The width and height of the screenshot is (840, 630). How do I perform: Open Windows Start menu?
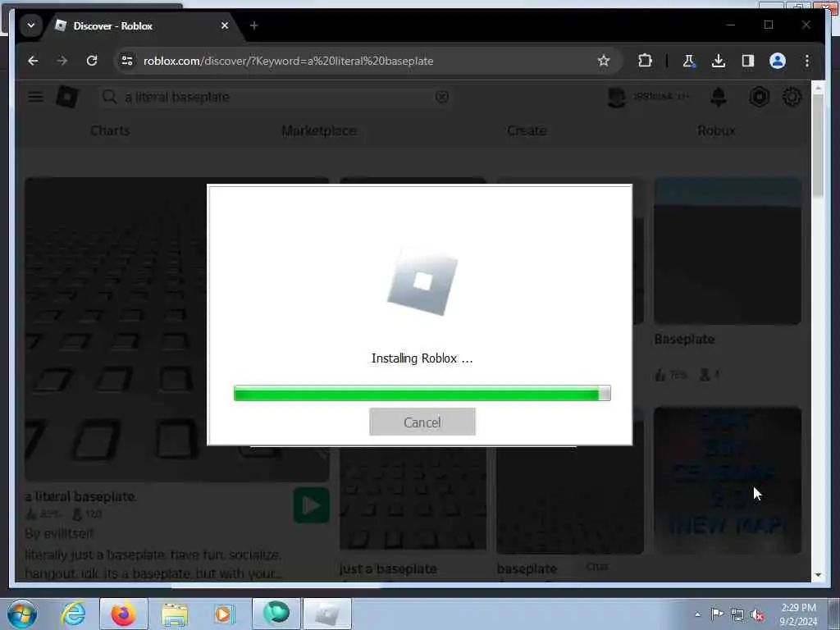tap(22, 614)
